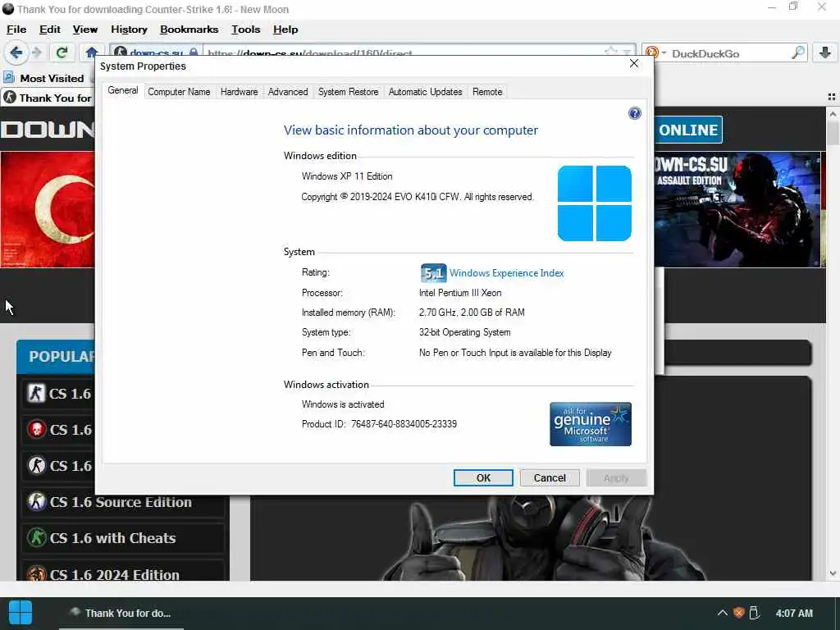This screenshot has width=840, height=630.
Task: Click the 4:07 AM taskbar clock
Action: [794, 613]
